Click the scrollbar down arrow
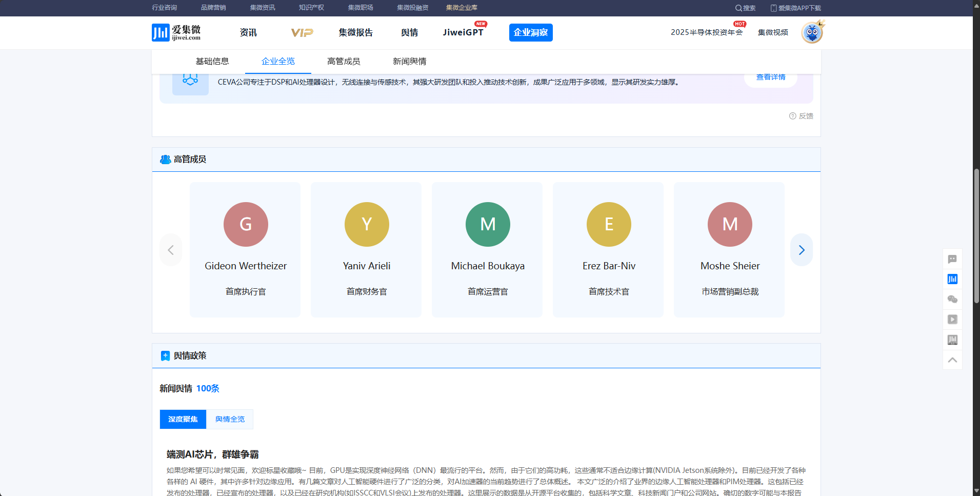The width and height of the screenshot is (980, 496). (x=976, y=491)
